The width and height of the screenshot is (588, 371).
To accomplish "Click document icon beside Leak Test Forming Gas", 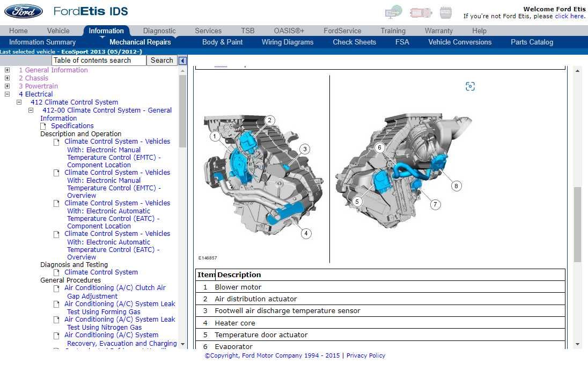I will [x=56, y=305].
